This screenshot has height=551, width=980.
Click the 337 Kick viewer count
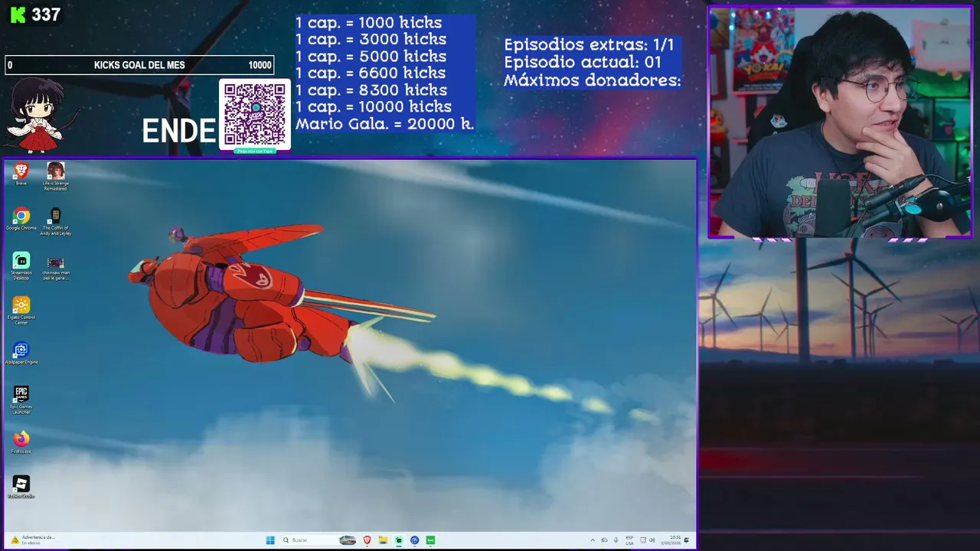coord(46,15)
